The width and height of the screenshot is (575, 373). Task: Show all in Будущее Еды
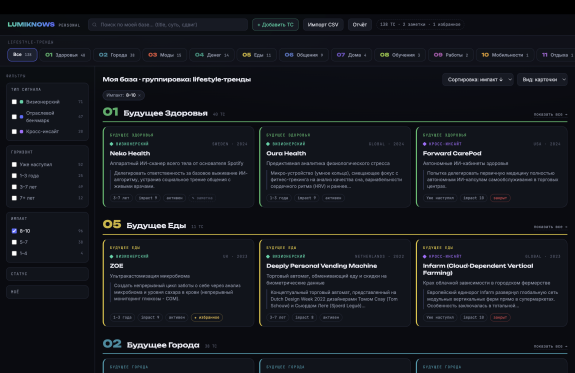pos(550,227)
